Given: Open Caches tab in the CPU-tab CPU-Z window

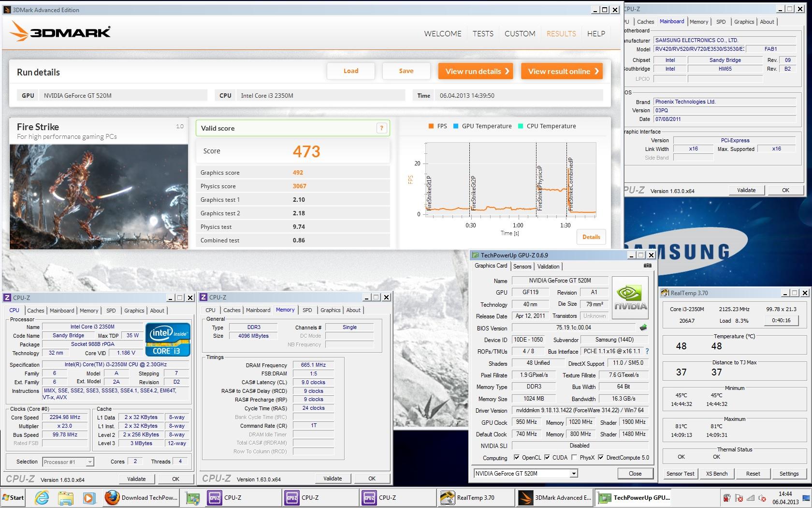Looking at the screenshot, I should (36, 311).
